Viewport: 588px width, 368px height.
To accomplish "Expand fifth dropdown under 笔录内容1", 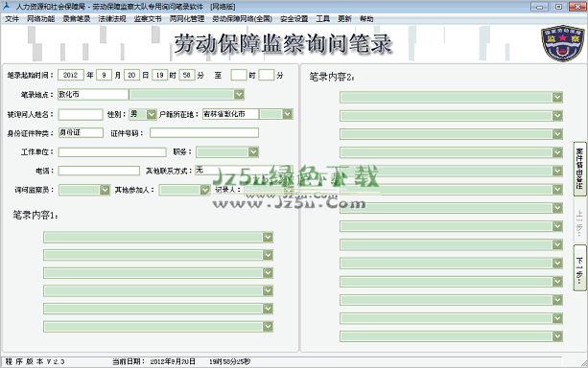I will 268,309.
